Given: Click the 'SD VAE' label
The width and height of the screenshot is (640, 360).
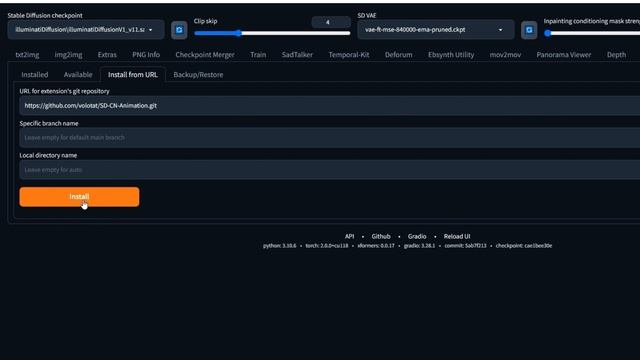Looking at the screenshot, I should point(367,16).
